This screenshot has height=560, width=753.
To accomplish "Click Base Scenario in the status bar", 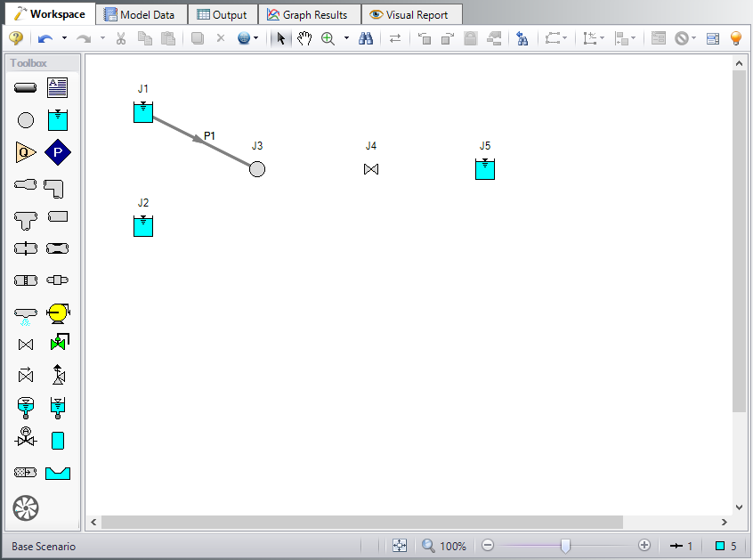I will (x=44, y=547).
